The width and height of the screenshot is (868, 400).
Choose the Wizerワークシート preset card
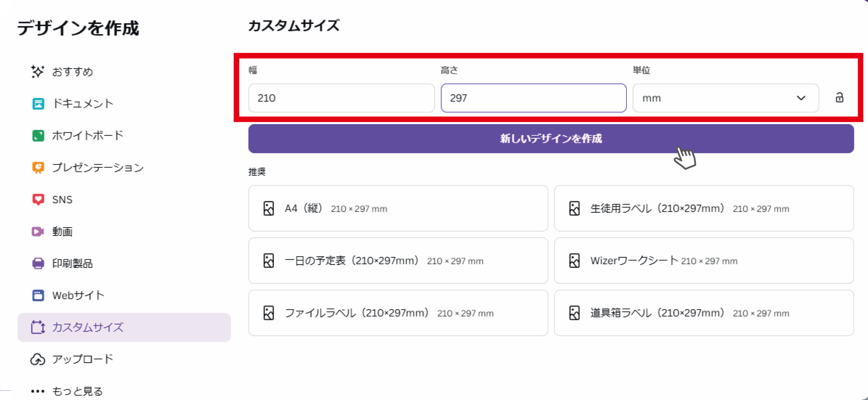pos(704,261)
